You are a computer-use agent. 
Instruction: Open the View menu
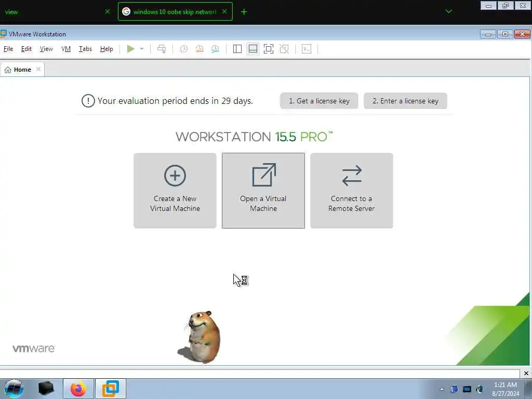[x=46, y=49]
